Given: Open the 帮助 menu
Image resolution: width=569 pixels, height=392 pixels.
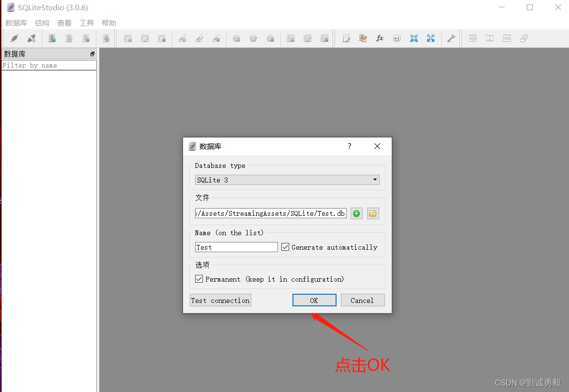Looking at the screenshot, I should click(x=109, y=23).
